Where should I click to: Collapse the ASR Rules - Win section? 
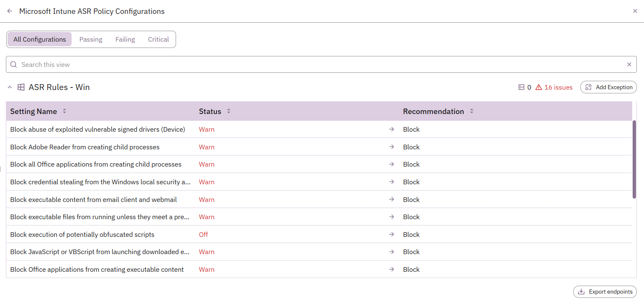tap(9, 87)
